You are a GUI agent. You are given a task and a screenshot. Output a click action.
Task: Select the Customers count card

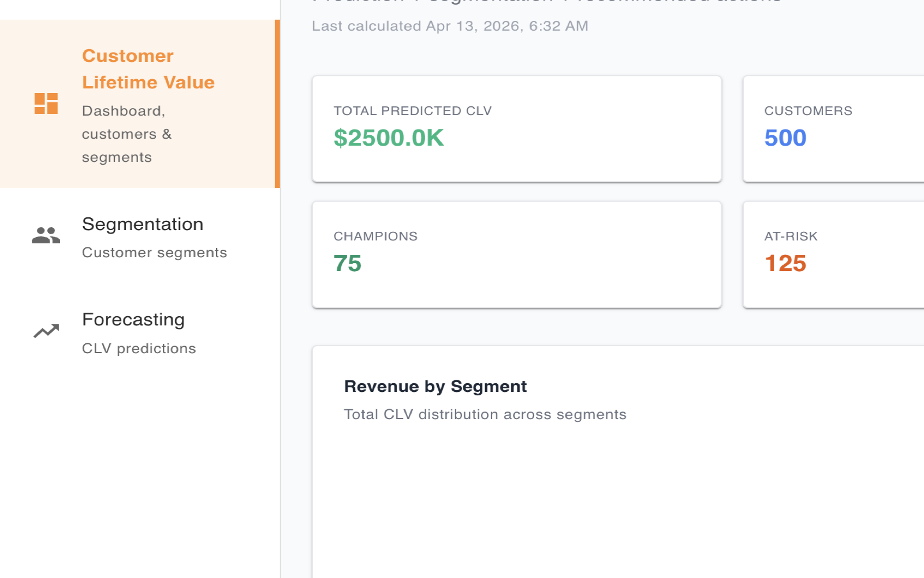click(833, 129)
